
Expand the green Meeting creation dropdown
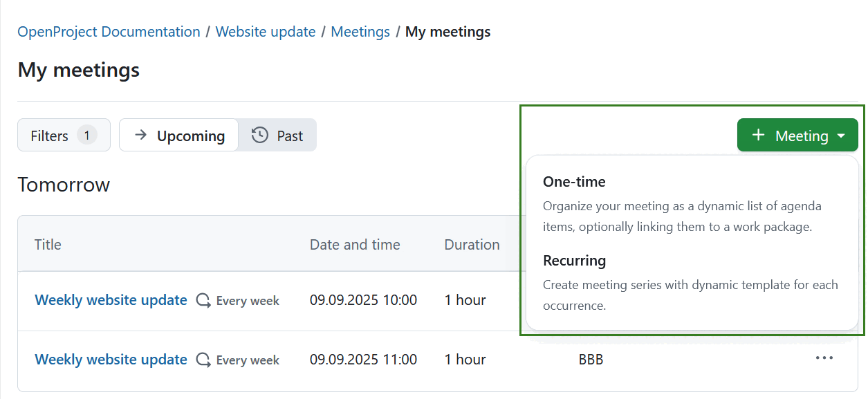pos(797,135)
